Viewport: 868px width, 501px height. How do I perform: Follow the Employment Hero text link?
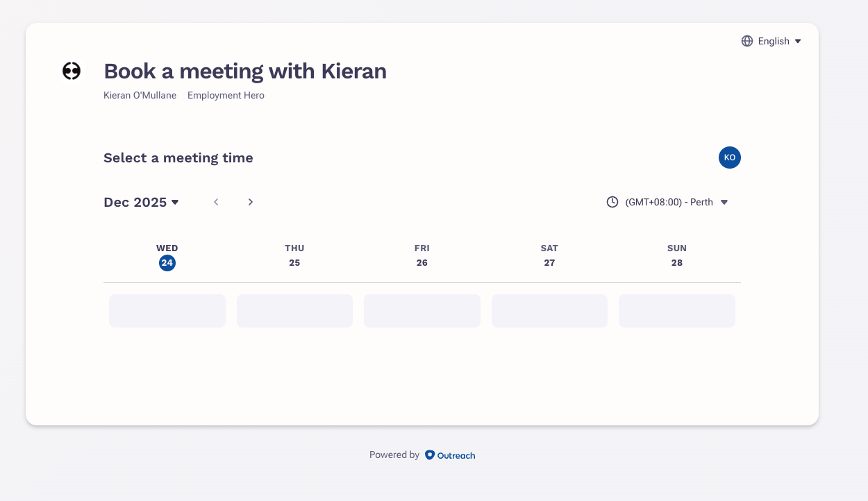pyautogui.click(x=226, y=95)
